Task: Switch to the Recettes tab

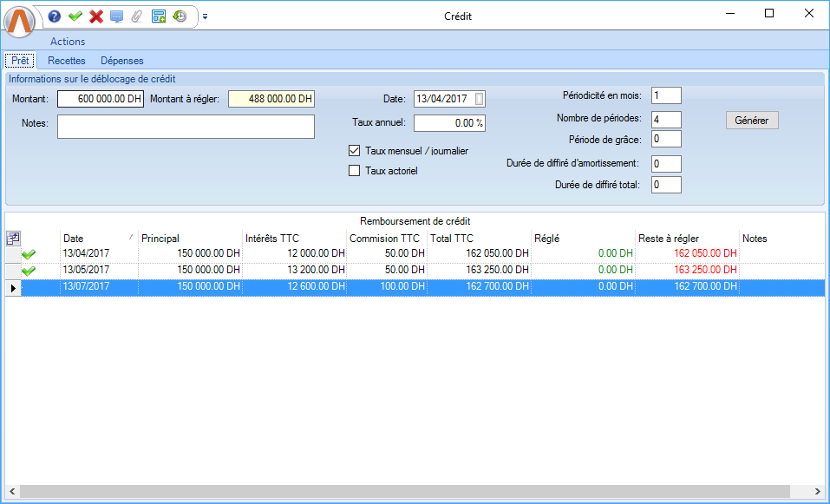Action: (x=67, y=61)
